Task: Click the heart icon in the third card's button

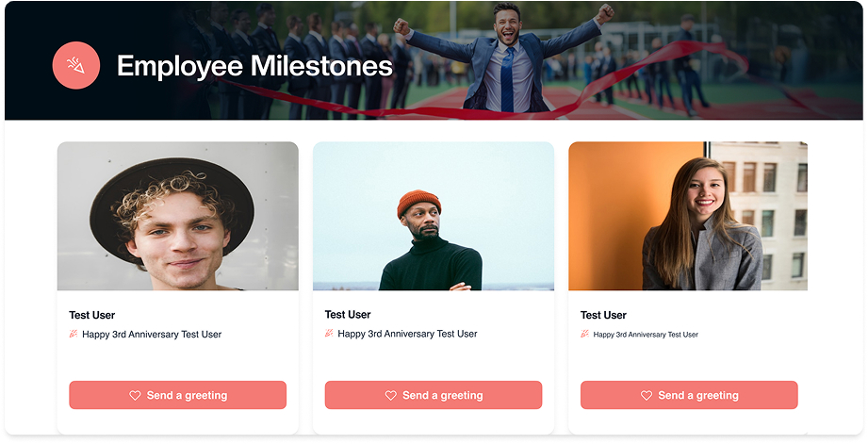Action: coord(647,395)
